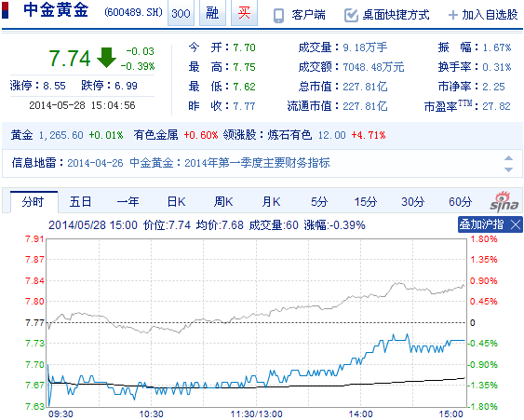Click the 桌面快捷方式 link

click(x=396, y=16)
